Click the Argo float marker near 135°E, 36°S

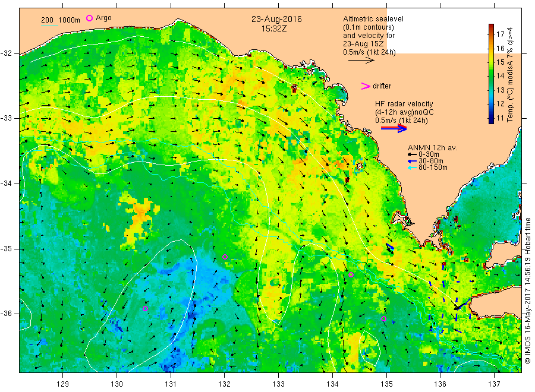[383, 319]
